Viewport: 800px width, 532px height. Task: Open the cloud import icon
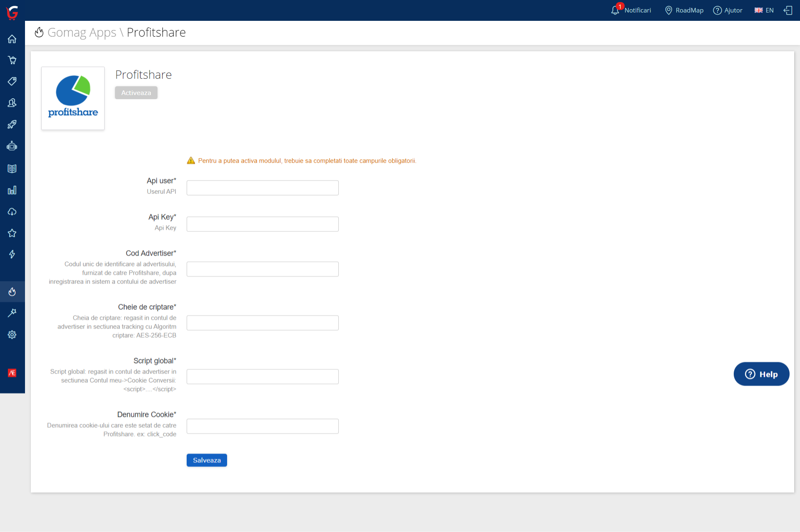(x=12, y=212)
